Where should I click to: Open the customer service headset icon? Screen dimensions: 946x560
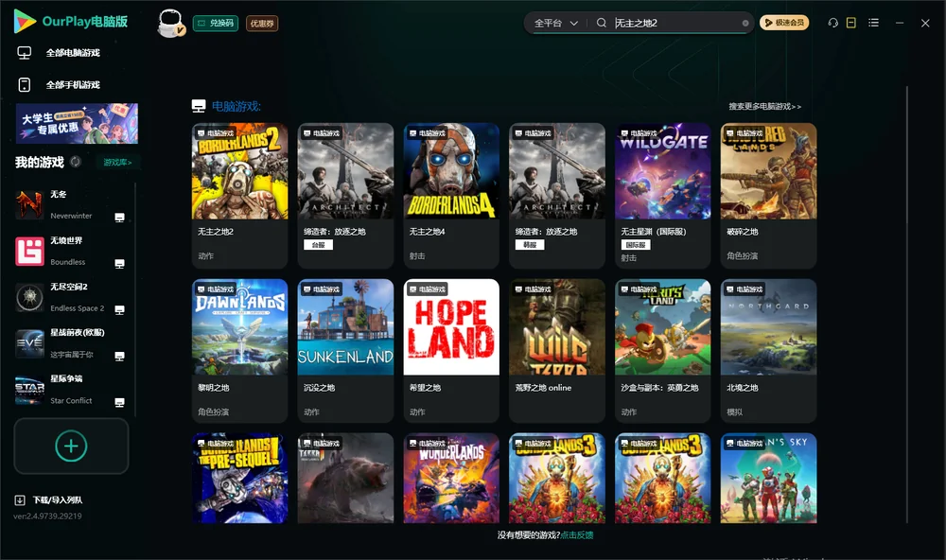click(x=832, y=23)
